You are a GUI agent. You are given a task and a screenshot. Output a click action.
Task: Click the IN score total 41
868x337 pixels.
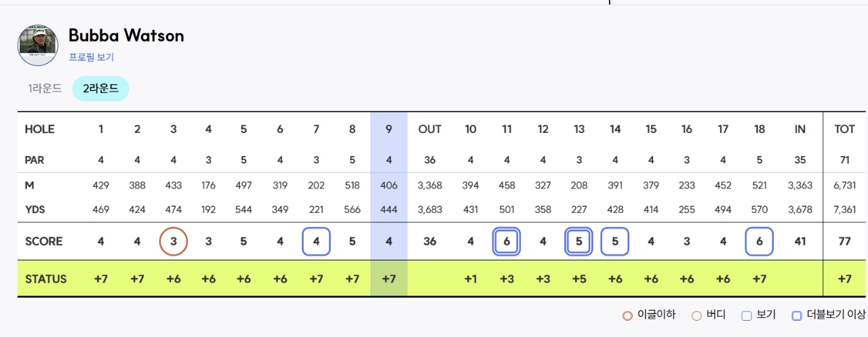pos(800,241)
